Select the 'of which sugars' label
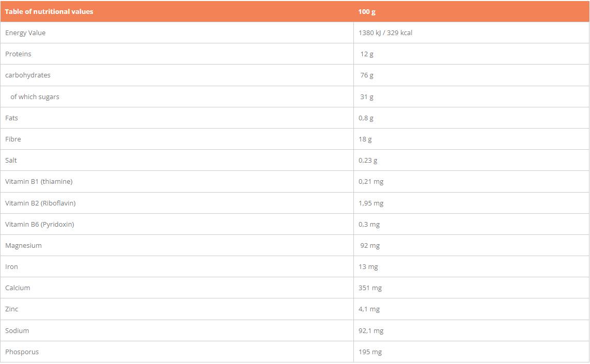 35,97
